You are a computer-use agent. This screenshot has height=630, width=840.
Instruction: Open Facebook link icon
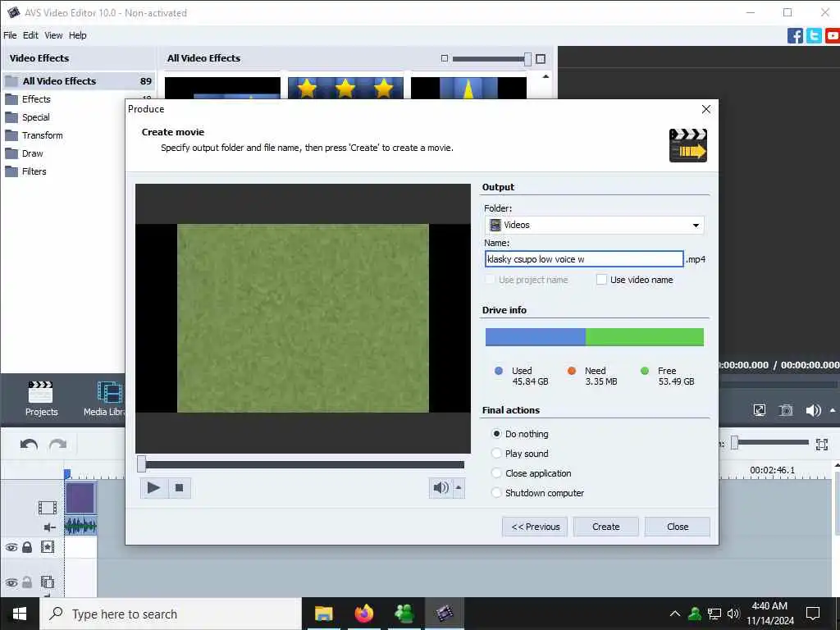pyautogui.click(x=795, y=36)
